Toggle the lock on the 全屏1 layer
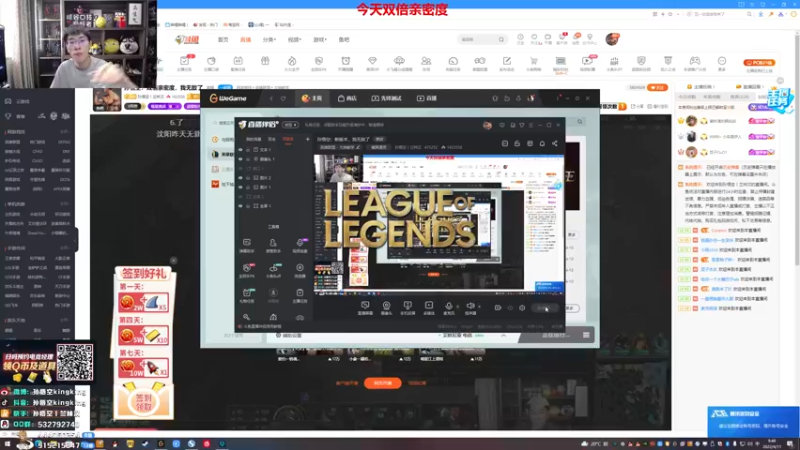The width and height of the screenshot is (800, 450). pyautogui.click(x=248, y=206)
